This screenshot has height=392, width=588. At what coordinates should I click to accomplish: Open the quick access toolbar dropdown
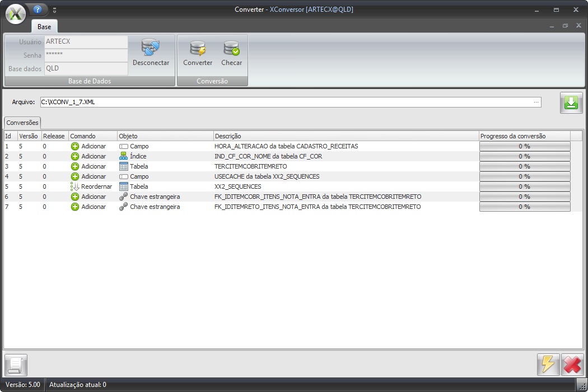[x=55, y=10]
